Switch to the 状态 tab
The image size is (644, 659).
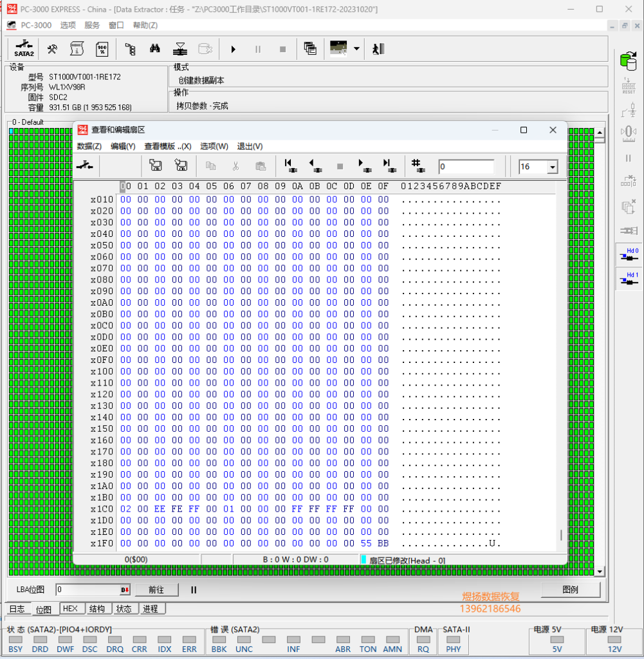[x=124, y=609]
